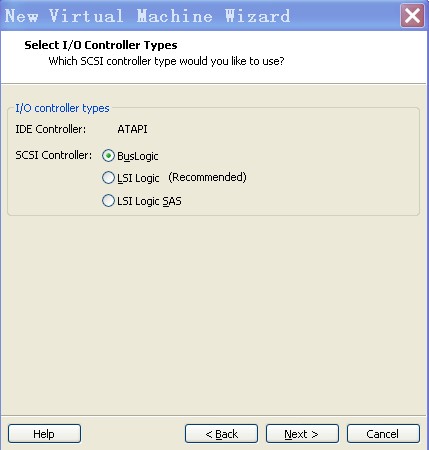The width and height of the screenshot is (429, 450).
Task: Click the ATAPI value for IDE Controller
Action: pos(132,129)
